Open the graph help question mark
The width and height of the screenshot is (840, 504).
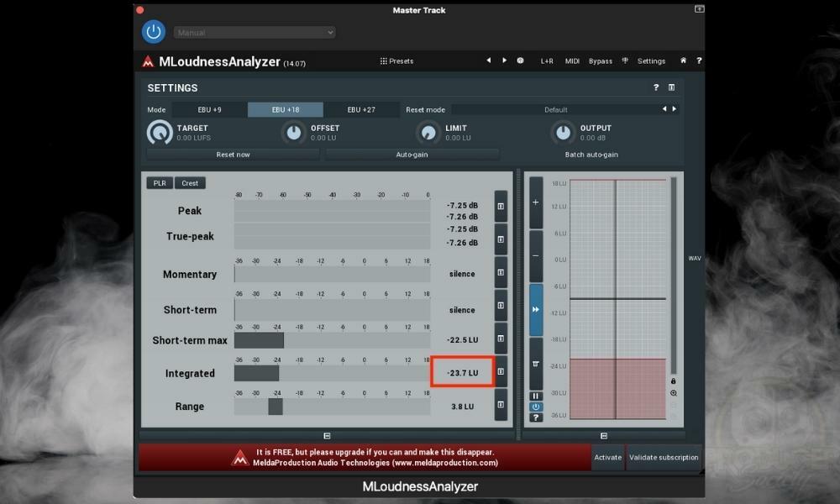click(536, 417)
